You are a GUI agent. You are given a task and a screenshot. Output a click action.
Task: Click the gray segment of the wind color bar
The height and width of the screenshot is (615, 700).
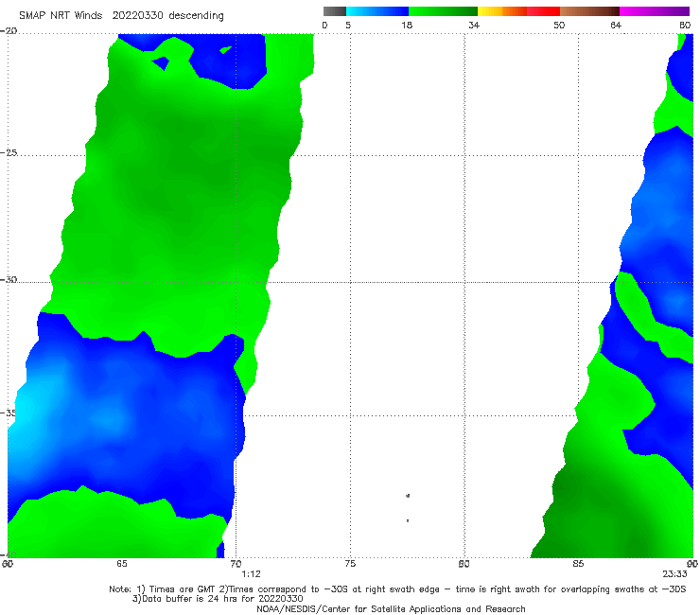tap(334, 11)
